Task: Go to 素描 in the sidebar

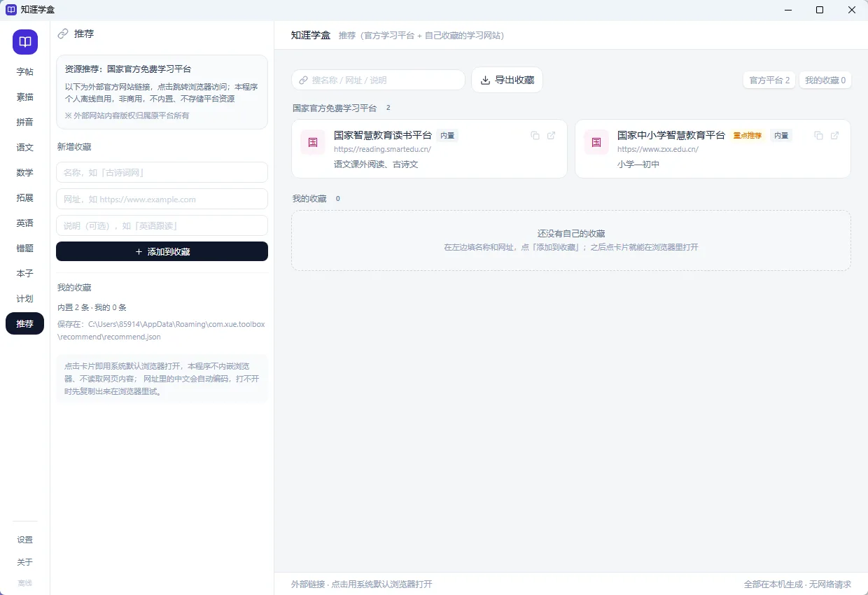Action: tap(25, 97)
